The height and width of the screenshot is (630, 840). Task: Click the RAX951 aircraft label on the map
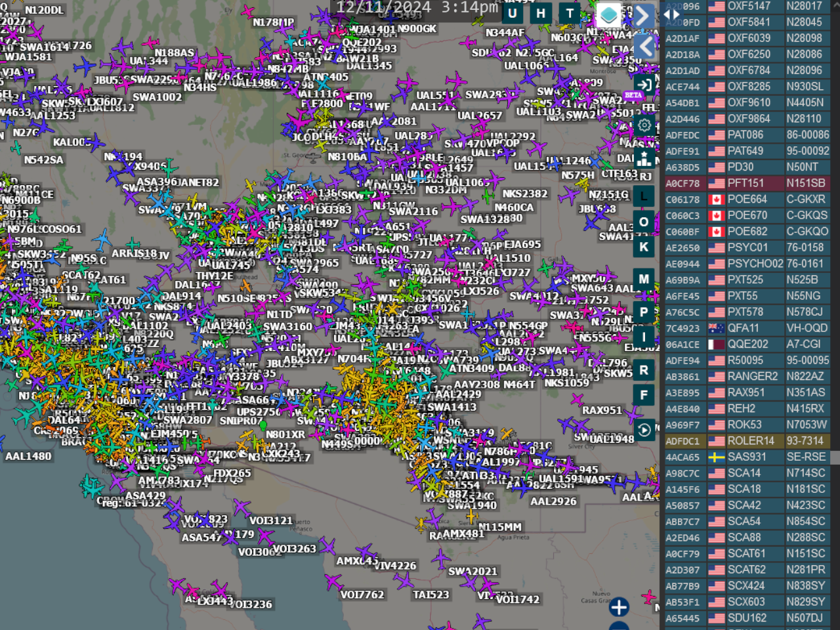coord(602,410)
